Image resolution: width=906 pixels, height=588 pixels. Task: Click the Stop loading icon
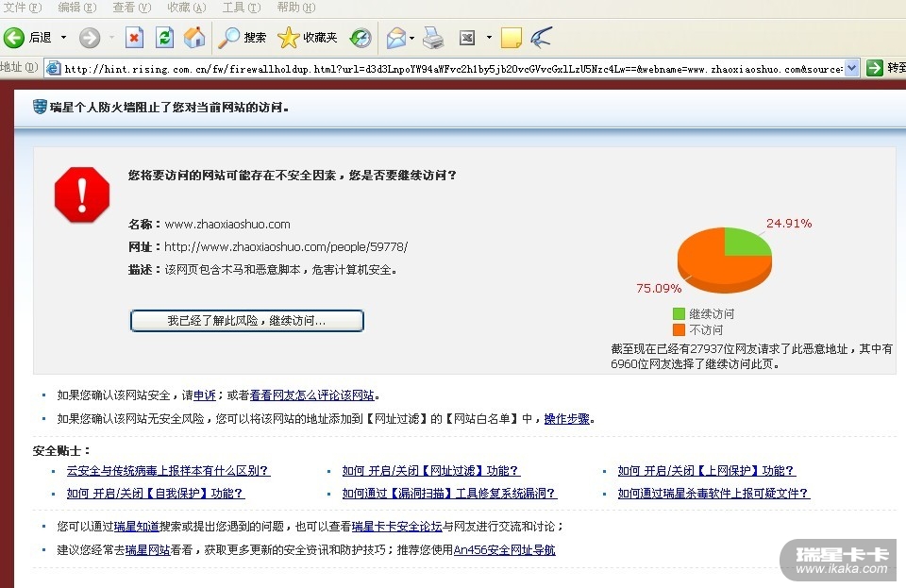click(134, 38)
